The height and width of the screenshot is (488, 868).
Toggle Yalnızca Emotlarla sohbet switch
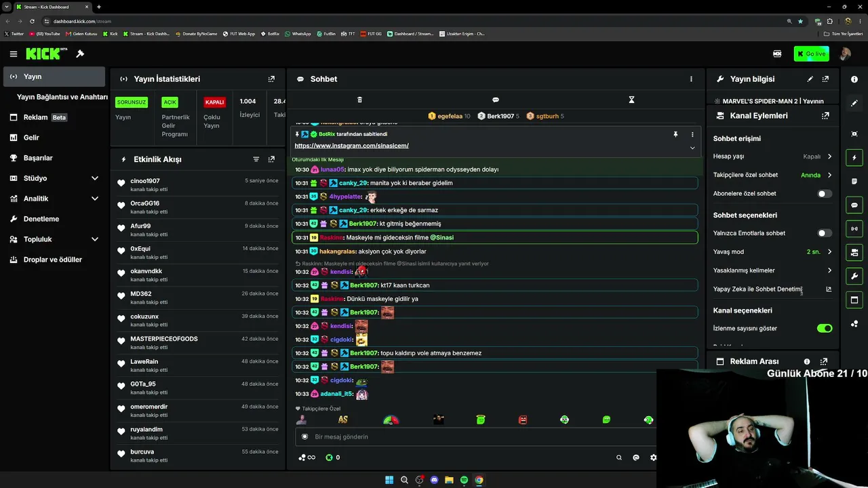pos(824,233)
